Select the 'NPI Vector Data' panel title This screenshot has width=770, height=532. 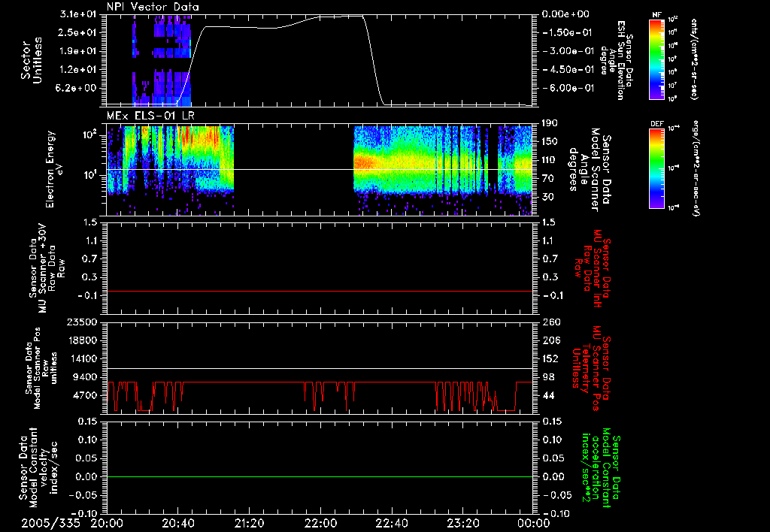(x=153, y=7)
